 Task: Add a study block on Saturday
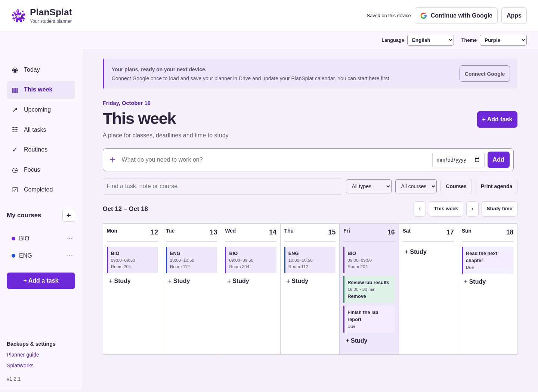coord(415,252)
